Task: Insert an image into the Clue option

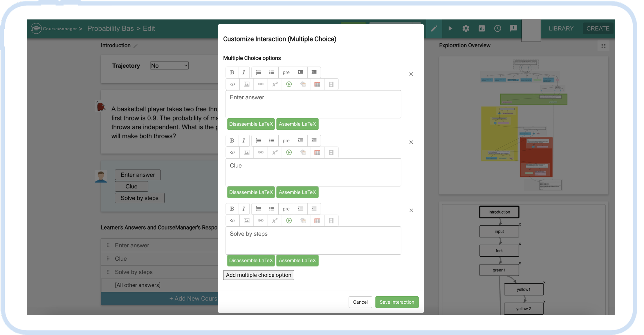Action: [x=246, y=152]
